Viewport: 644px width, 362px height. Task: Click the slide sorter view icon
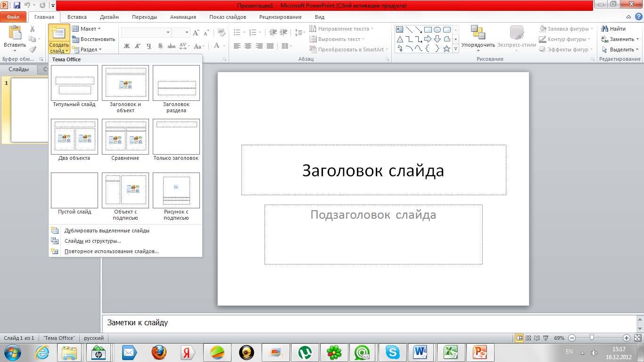[x=528, y=338]
